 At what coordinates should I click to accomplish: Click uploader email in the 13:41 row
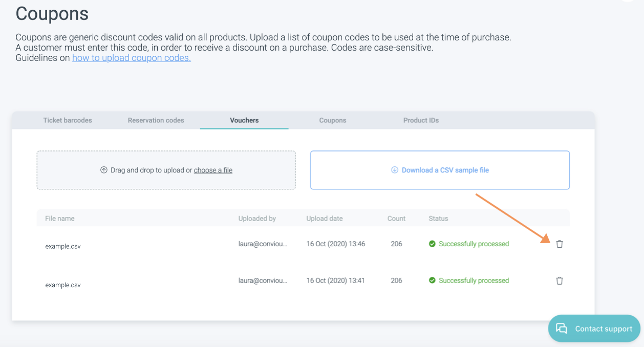(263, 280)
